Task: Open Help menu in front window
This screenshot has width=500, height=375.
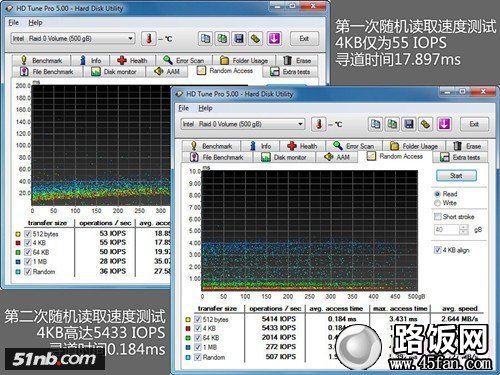Action: tap(205, 108)
